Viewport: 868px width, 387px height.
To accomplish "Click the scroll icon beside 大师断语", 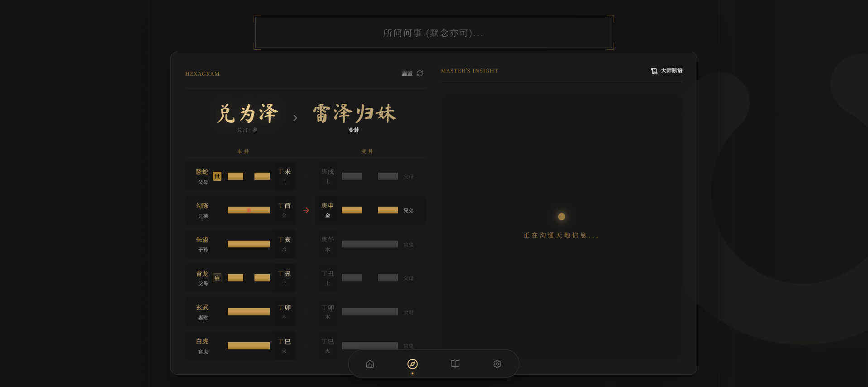I will [x=654, y=71].
